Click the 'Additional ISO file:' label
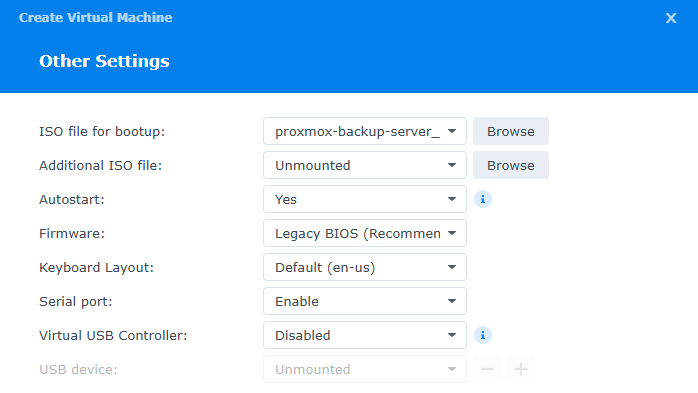 point(101,165)
